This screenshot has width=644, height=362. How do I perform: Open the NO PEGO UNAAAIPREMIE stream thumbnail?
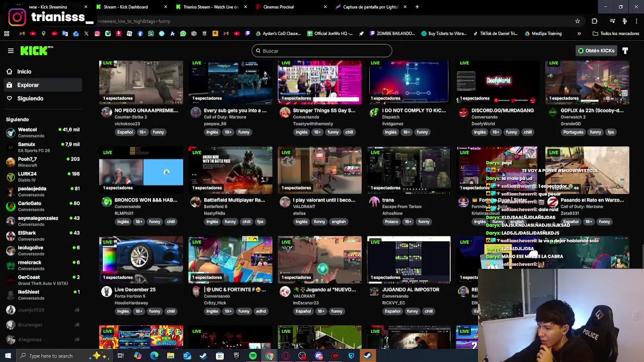141,81
